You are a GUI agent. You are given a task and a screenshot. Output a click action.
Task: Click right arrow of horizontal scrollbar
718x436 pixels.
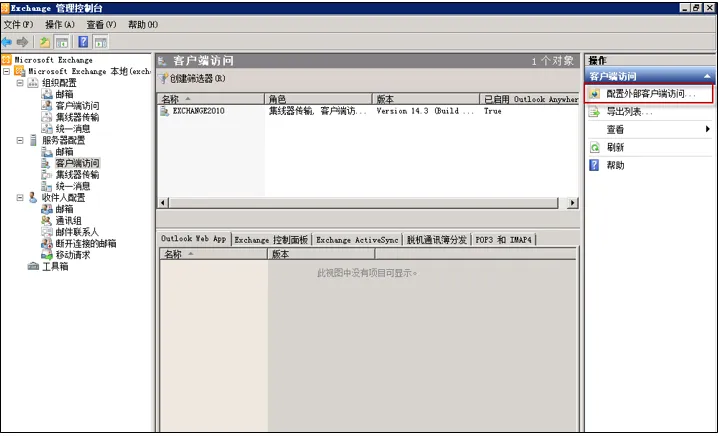pyautogui.click(x=572, y=202)
